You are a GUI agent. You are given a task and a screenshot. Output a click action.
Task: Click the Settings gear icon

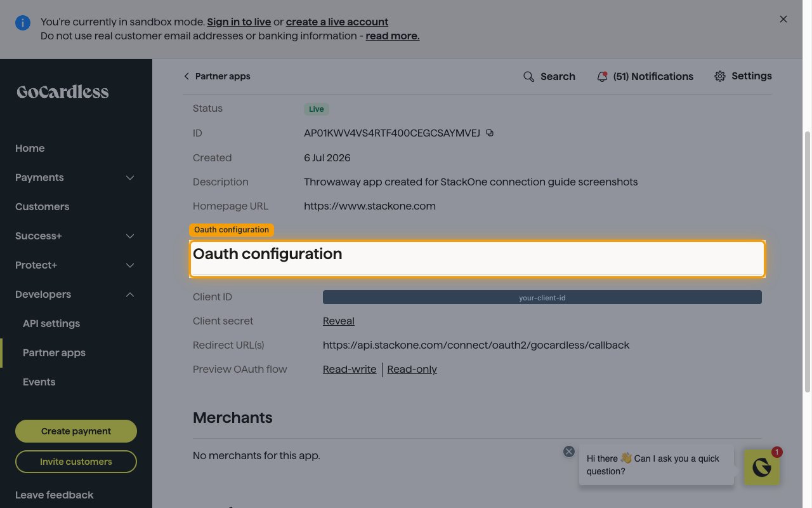coord(719,76)
